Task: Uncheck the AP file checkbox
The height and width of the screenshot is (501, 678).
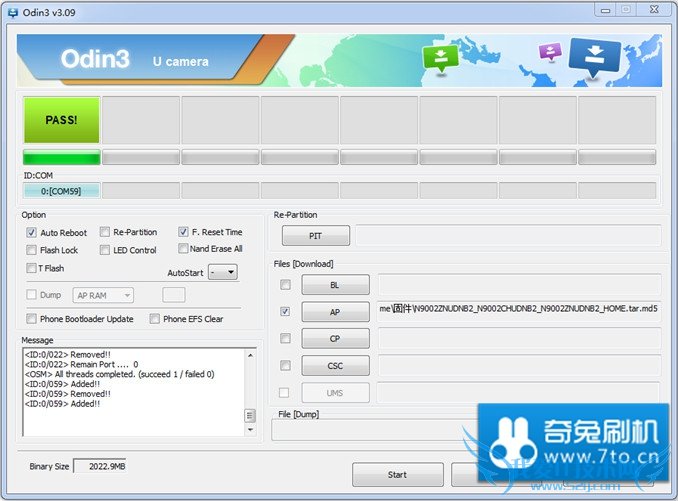Action: tap(285, 311)
